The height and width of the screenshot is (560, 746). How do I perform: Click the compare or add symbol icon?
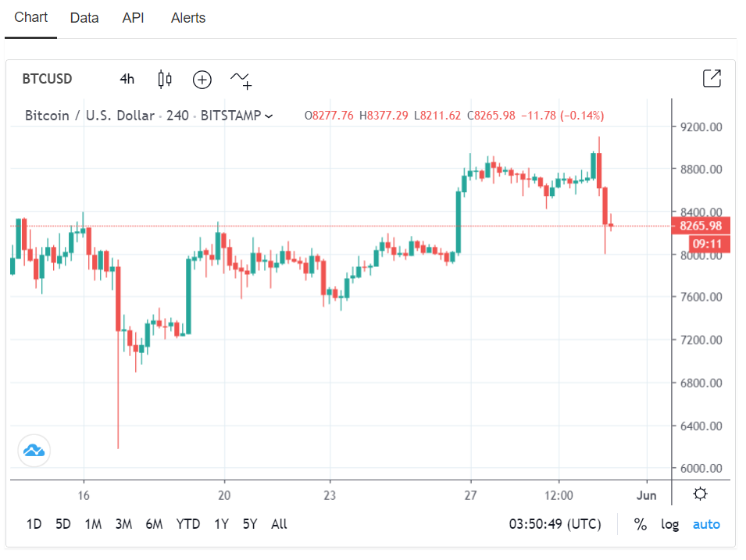click(202, 79)
